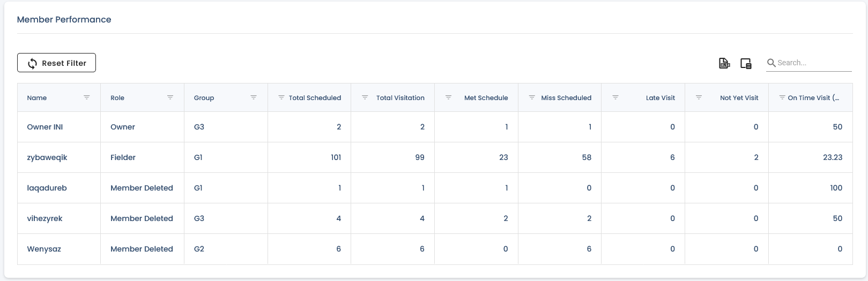Open the Miss Scheduled filter icon
This screenshot has height=281, width=868.
532,97
